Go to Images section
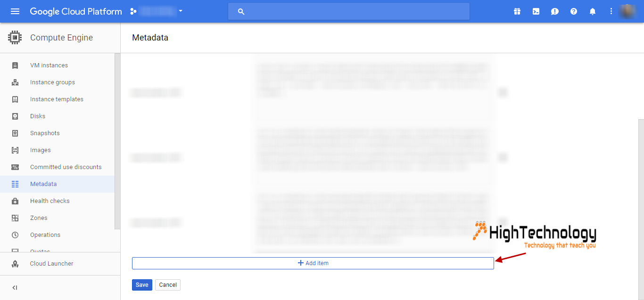Viewport: 644px width, 300px height. tap(41, 150)
